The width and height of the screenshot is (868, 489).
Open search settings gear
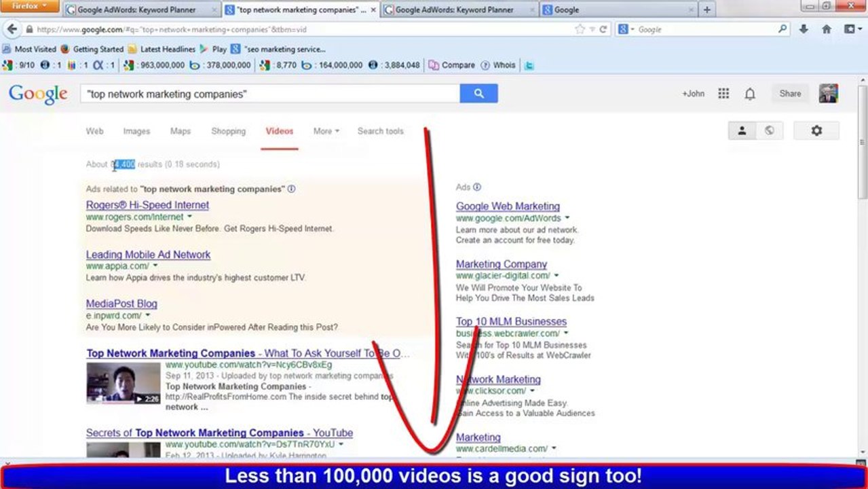click(816, 130)
